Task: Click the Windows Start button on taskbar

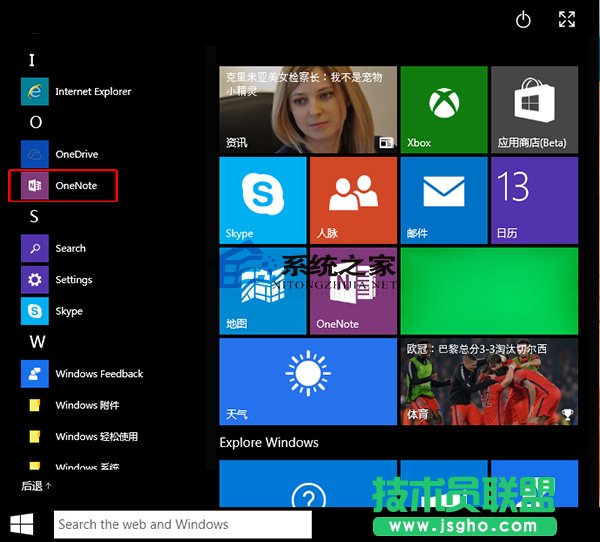Action: pos(22,524)
